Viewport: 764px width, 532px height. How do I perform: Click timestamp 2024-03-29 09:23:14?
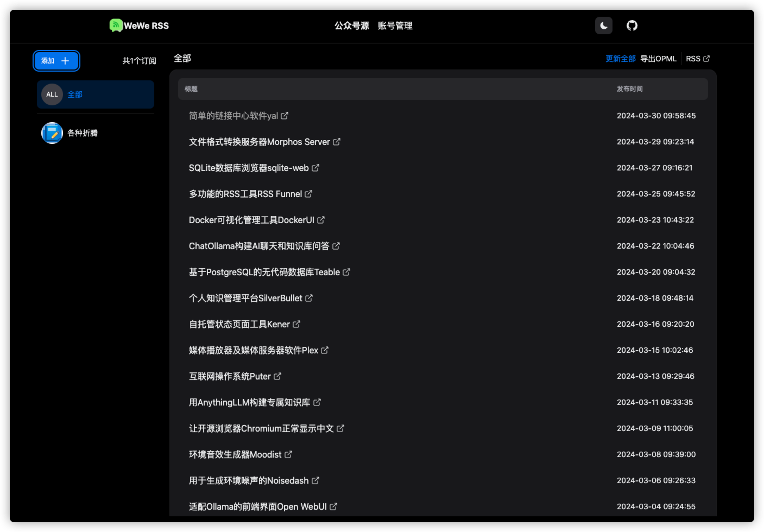point(655,142)
